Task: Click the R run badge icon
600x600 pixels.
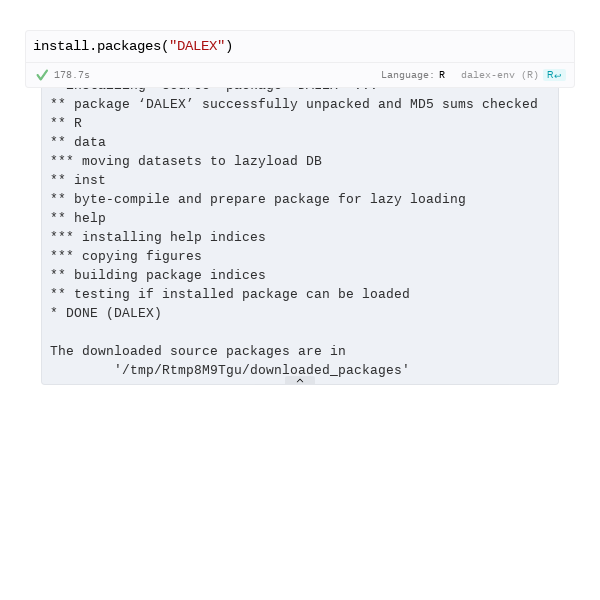Action: (554, 75)
